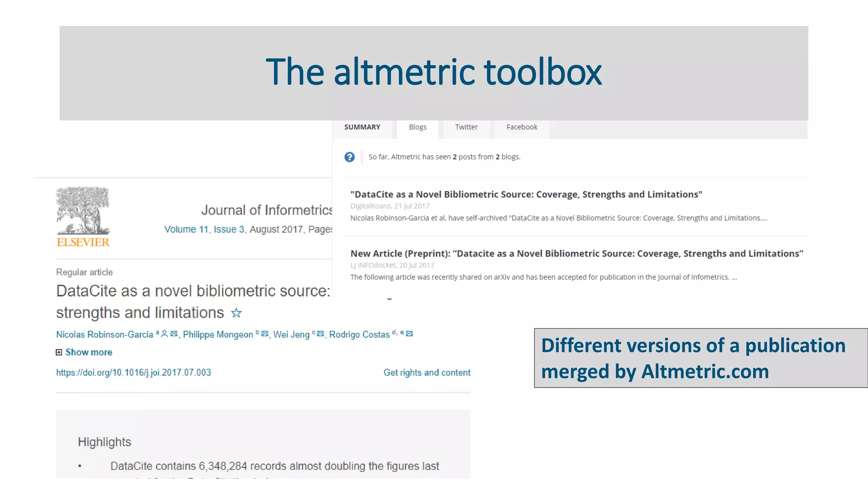The image size is (868, 488).
Task: Open Nicolas Robinson-Garcia's author profile icon
Action: 164,334
